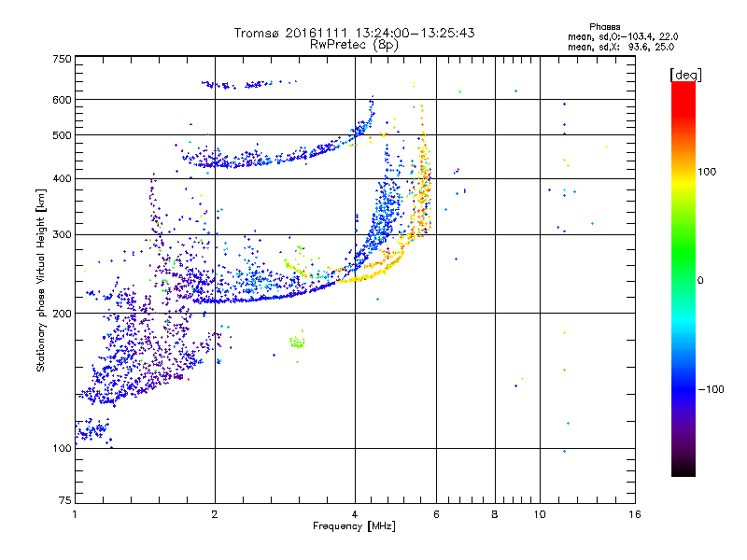
Task: Click the y-axis tick label "300"
Action: click(x=62, y=235)
